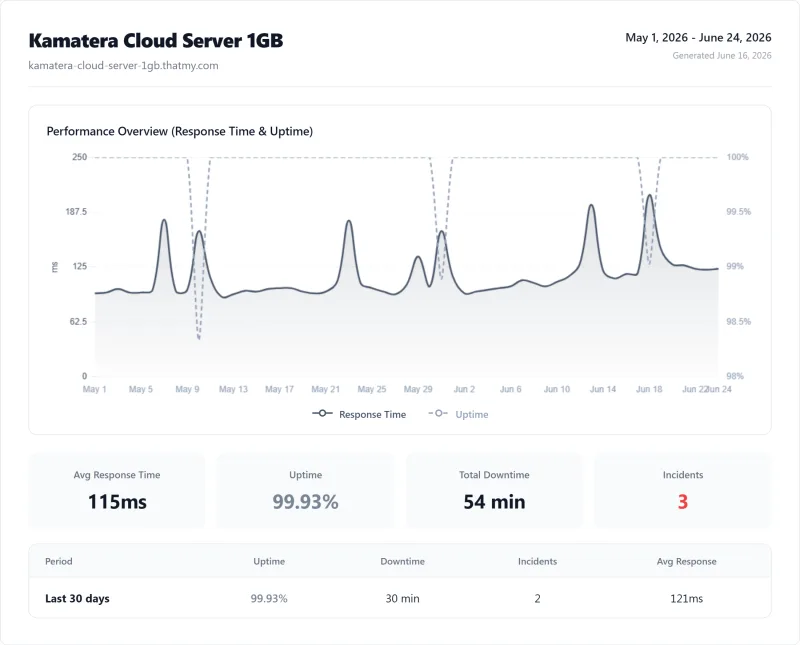Click the Period column header
Viewport: 800px width, 645px height.
[59, 561]
